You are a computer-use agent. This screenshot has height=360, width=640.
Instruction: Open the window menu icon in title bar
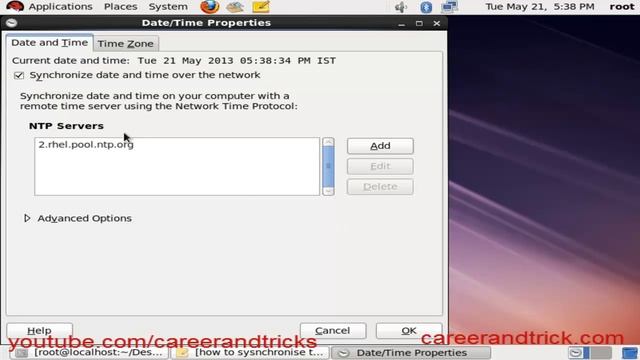[11, 23]
